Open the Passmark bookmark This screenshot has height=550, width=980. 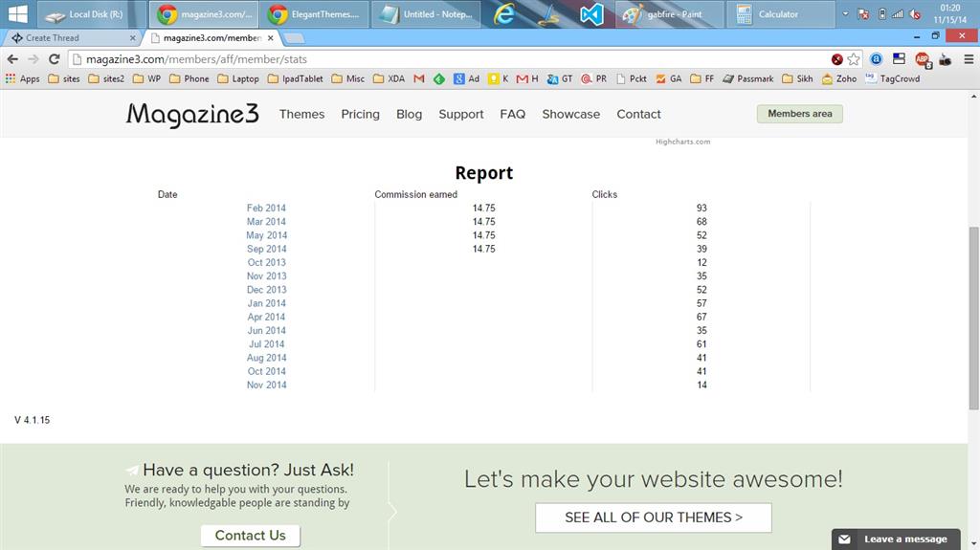[x=748, y=78]
